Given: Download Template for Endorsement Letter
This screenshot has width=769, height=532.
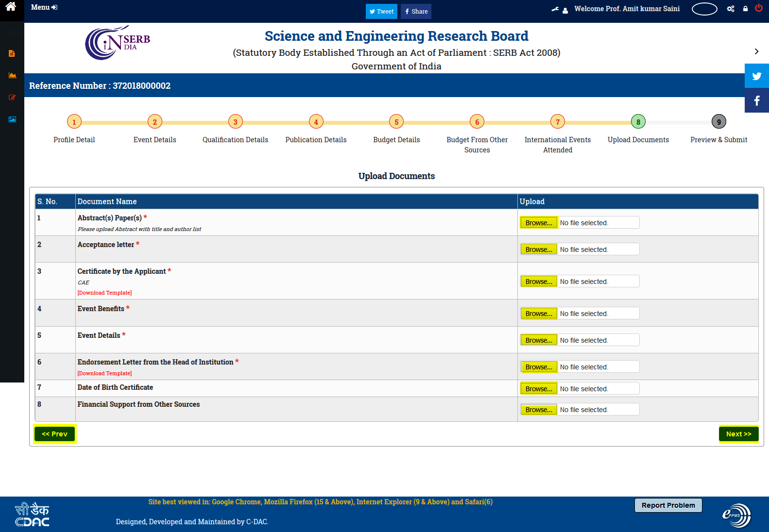Looking at the screenshot, I should [104, 373].
